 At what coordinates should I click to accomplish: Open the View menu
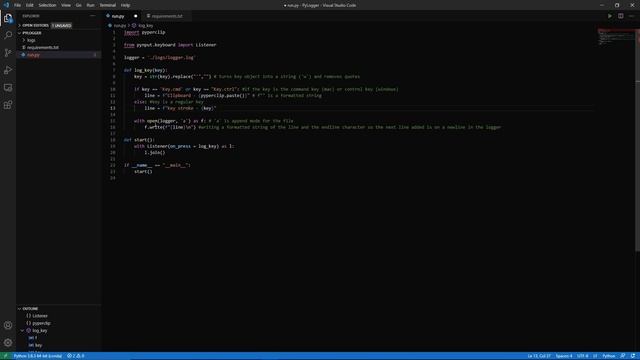tap(66, 5)
